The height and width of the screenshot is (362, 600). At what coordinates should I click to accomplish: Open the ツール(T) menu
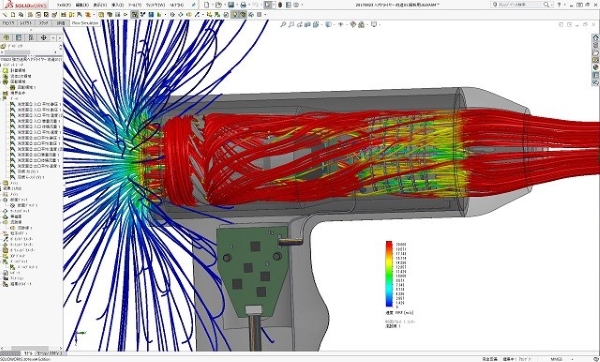(135, 5)
